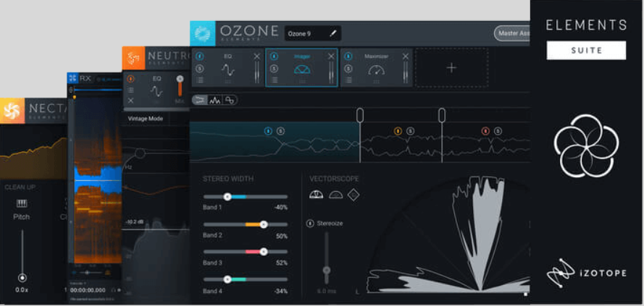Open the Maximizer module preset list
This screenshot has height=306, width=644.
(x=348, y=80)
